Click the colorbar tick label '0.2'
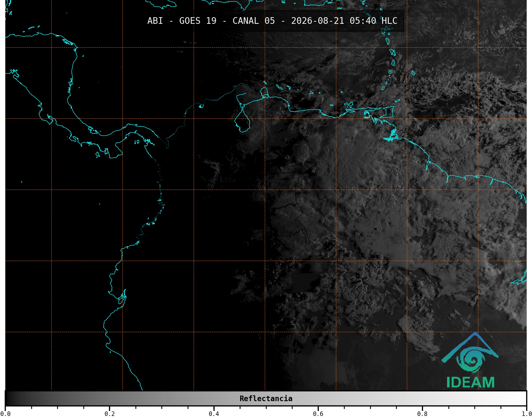This screenshot has width=532, height=417. (x=110, y=414)
